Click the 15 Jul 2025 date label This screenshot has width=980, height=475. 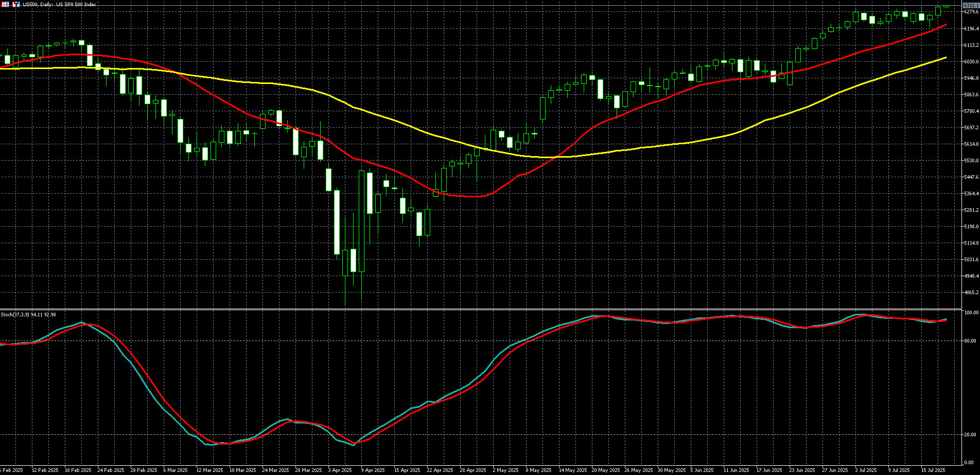933,470
